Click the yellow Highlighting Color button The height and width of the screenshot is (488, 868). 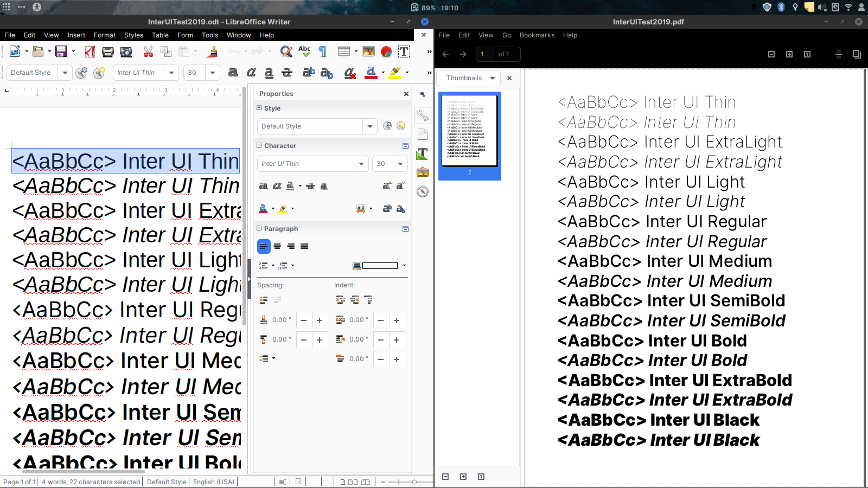point(395,73)
